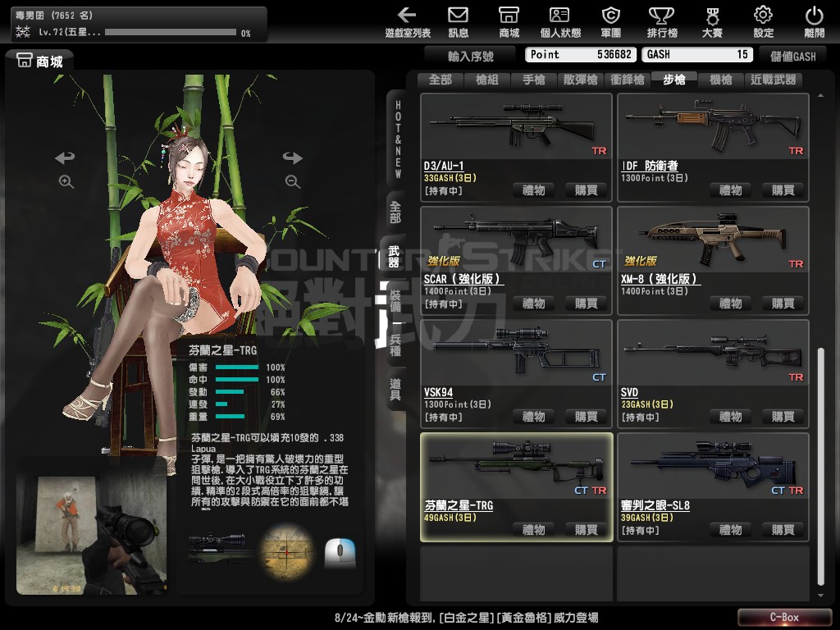The width and height of the screenshot is (840, 630).
Task: Open ranking trophy icon (排行榜)
Action: click(662, 22)
